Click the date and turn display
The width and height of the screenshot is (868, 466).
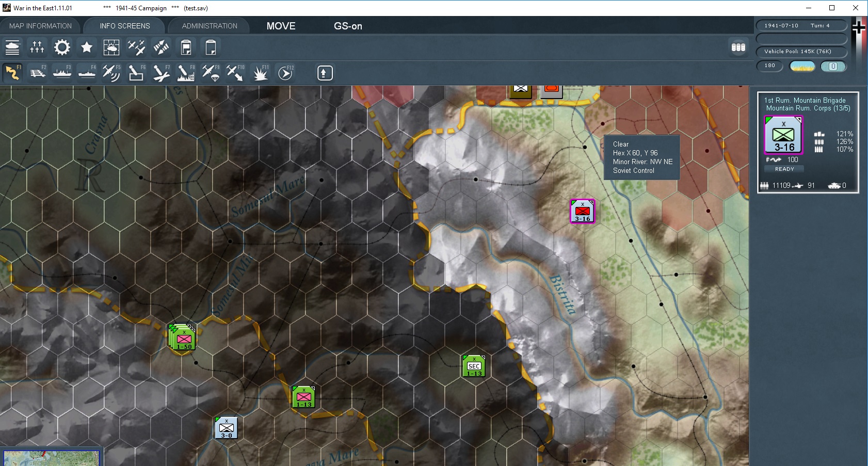pos(801,25)
